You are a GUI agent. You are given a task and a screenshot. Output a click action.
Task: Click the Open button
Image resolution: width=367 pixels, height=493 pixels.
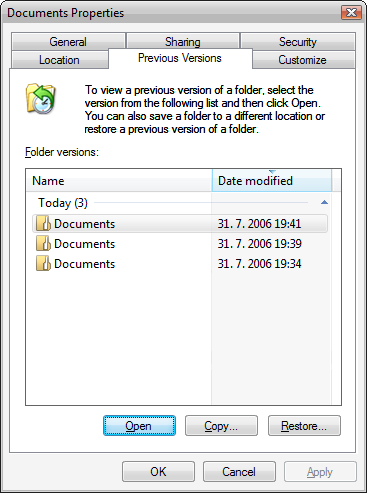pos(139,426)
